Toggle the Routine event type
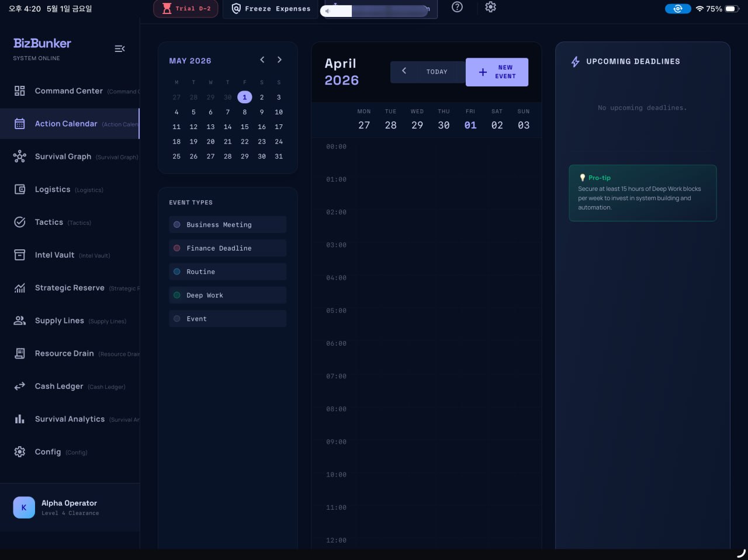748x560 pixels. point(228,272)
